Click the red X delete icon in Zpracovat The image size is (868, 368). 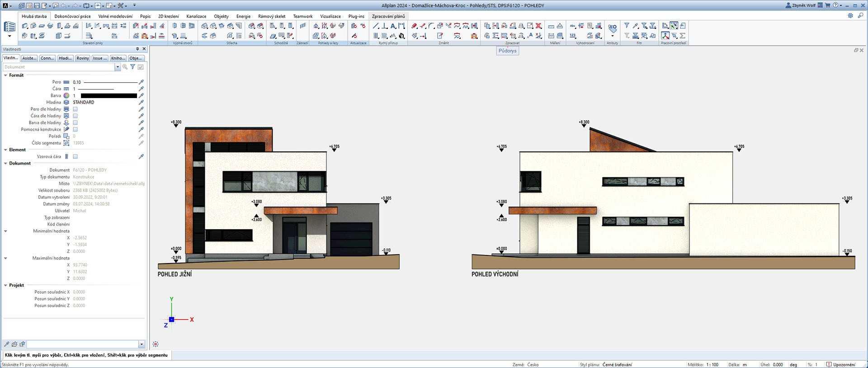[538, 26]
